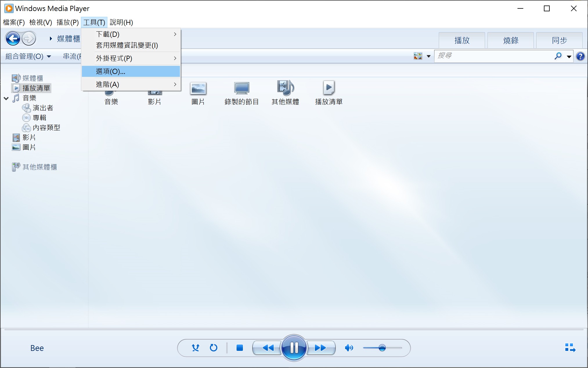Adjust the volume slider

pyautogui.click(x=382, y=348)
